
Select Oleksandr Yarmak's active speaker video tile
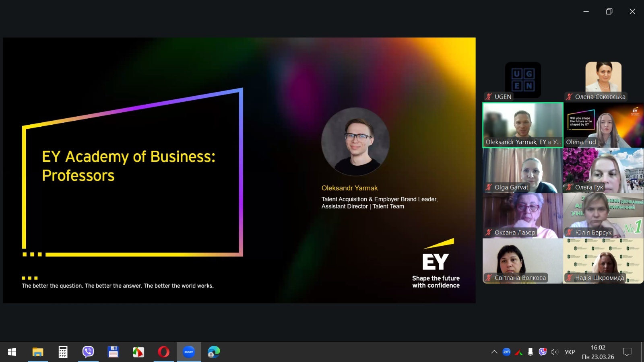pos(522,125)
